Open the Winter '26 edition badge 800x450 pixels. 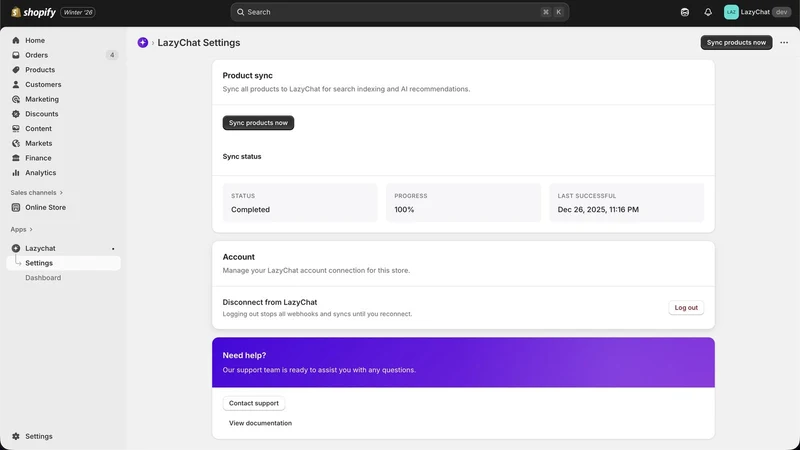point(78,12)
